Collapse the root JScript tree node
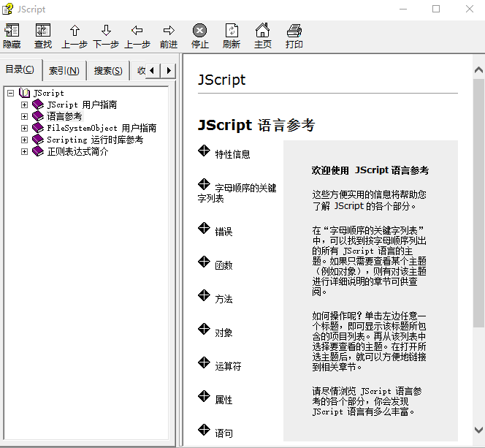 coord(10,93)
